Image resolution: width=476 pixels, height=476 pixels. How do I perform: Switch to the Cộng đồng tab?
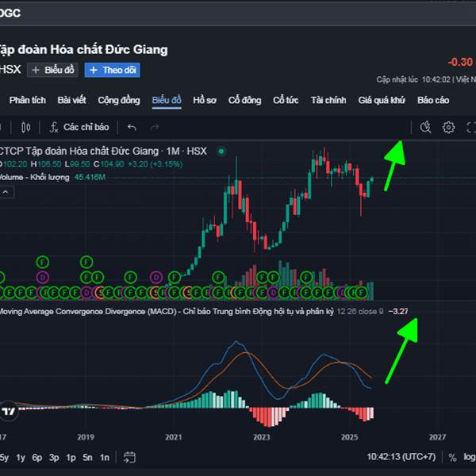click(x=119, y=100)
